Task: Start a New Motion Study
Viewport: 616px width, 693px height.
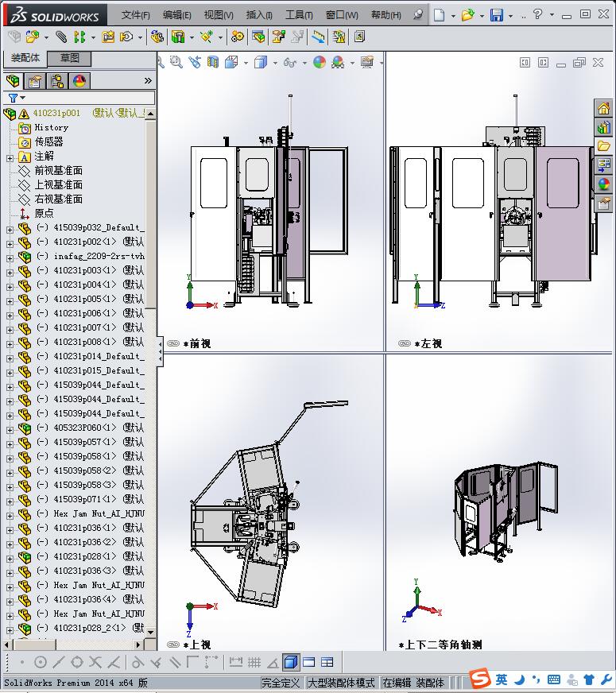Action: [x=238, y=37]
